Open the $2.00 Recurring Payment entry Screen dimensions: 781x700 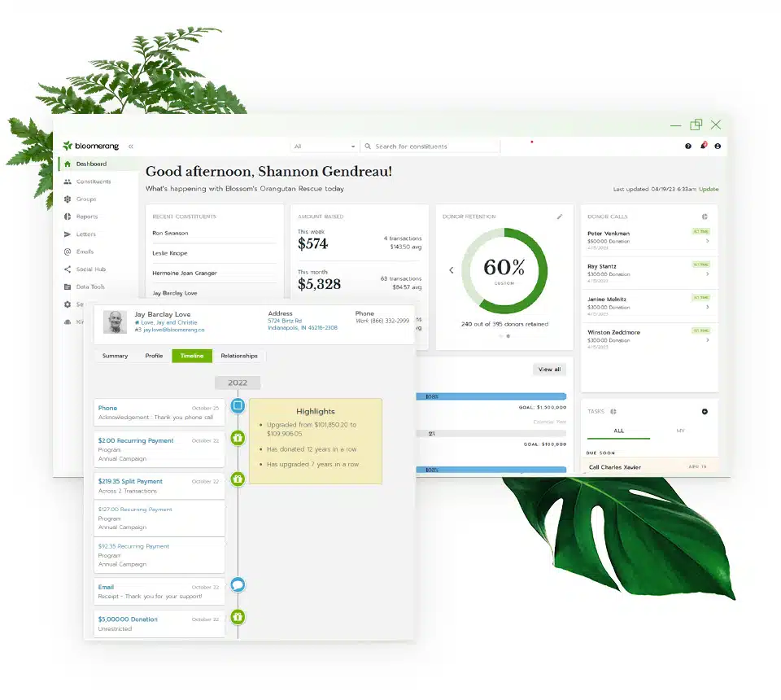159,449
